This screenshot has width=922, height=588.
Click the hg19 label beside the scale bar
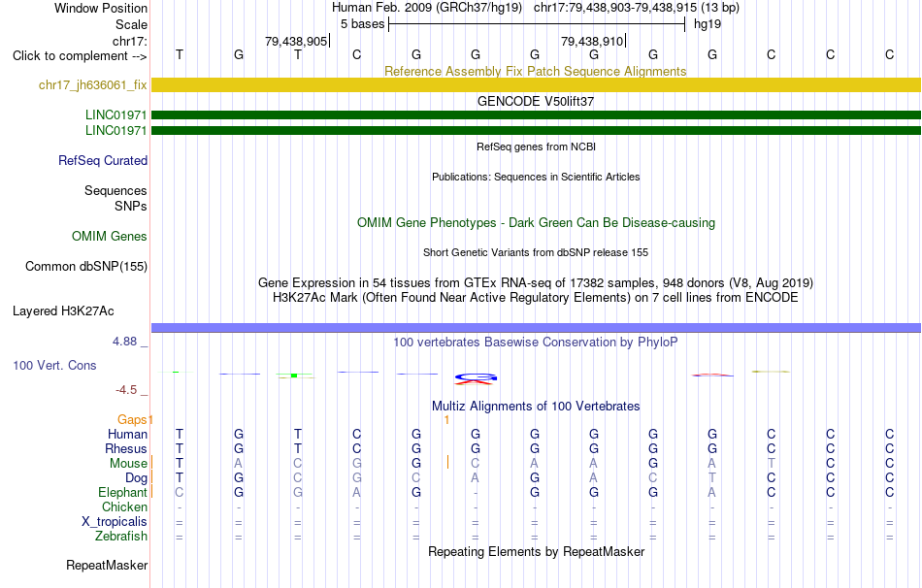click(x=708, y=24)
